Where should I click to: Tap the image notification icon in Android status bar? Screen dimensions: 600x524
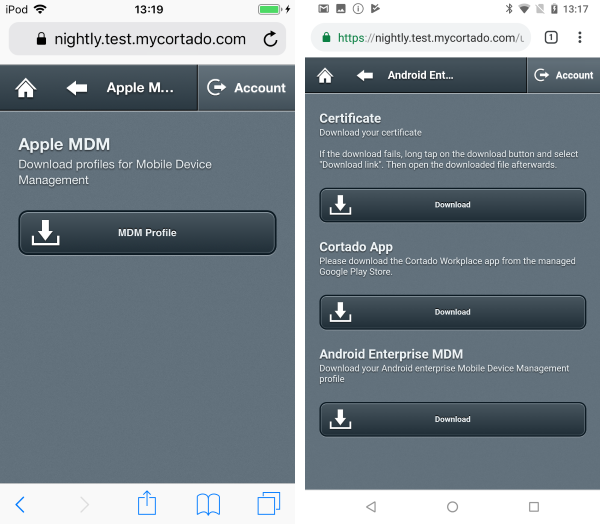point(341,9)
